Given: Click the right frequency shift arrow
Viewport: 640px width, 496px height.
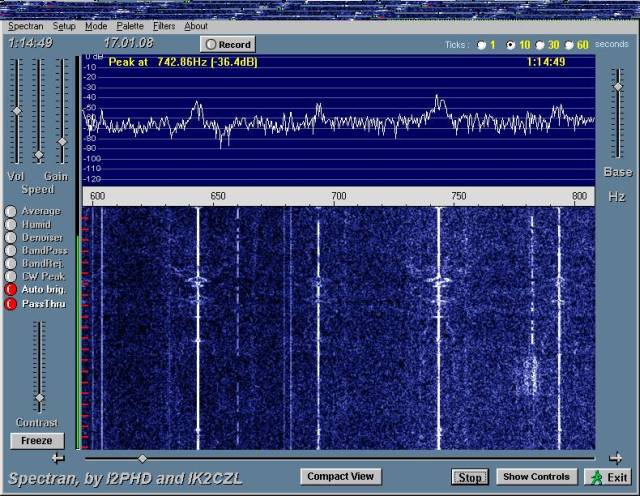Looking at the screenshot, I should point(615,458).
